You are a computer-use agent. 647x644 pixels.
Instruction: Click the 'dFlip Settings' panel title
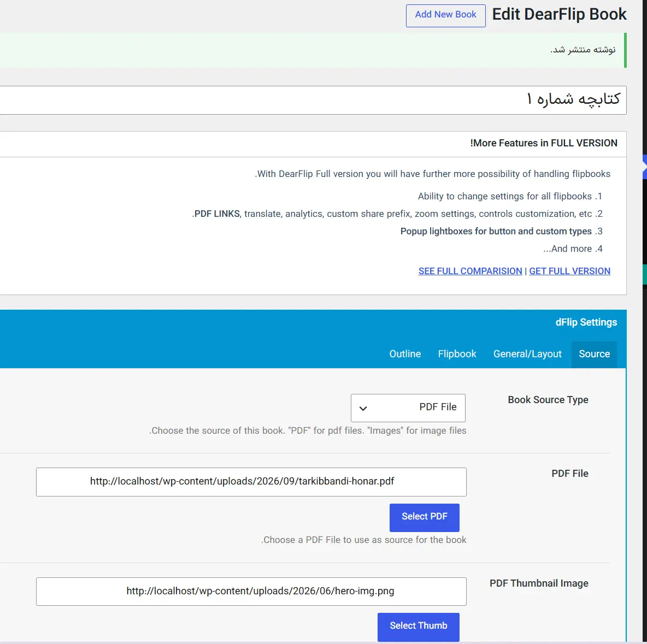click(x=586, y=322)
